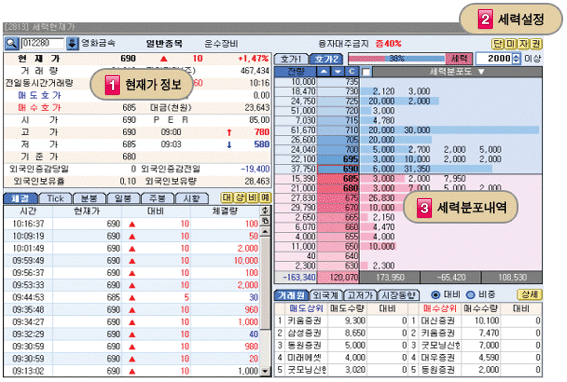Click the C button in order book header
This screenshot has height=382, width=567.
pos(352,72)
